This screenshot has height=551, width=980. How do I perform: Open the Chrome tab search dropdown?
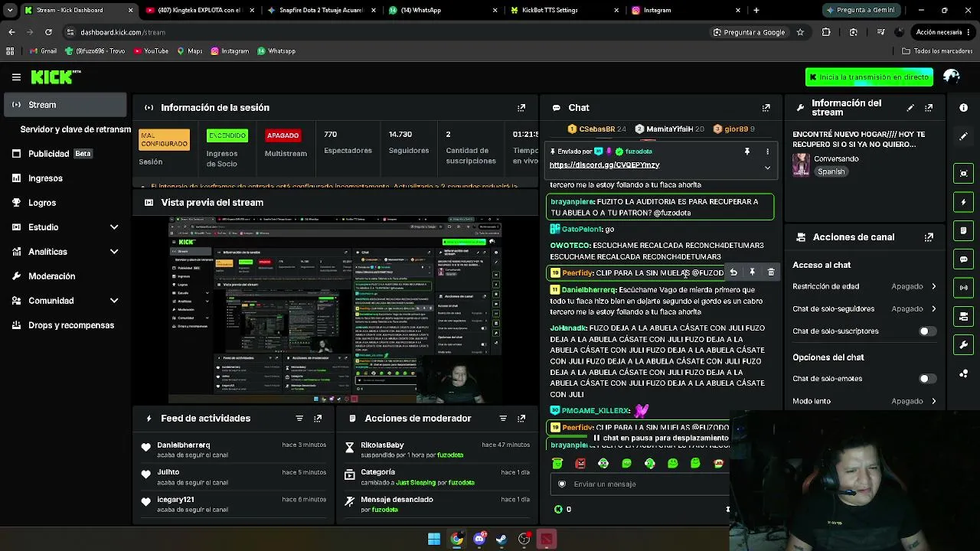click(10, 10)
